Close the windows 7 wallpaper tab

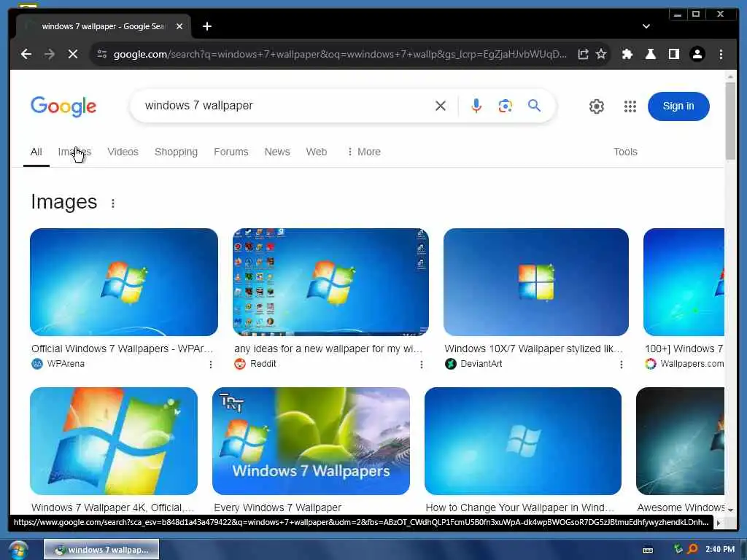179,27
